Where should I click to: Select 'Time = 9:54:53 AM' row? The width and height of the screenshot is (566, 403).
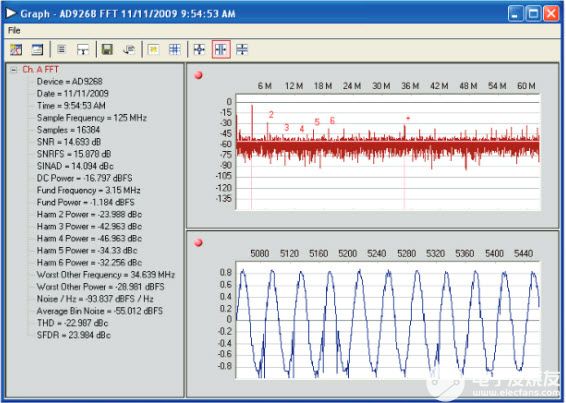pos(71,106)
